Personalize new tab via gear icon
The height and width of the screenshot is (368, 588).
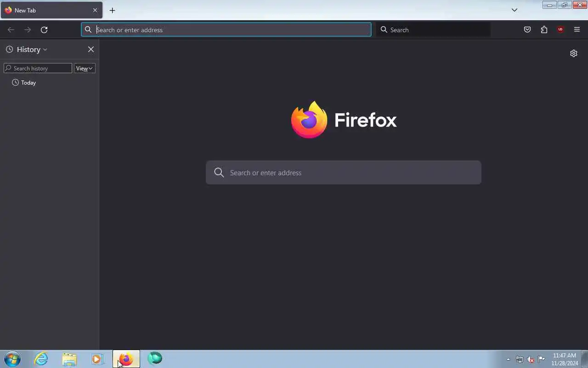pos(574,53)
